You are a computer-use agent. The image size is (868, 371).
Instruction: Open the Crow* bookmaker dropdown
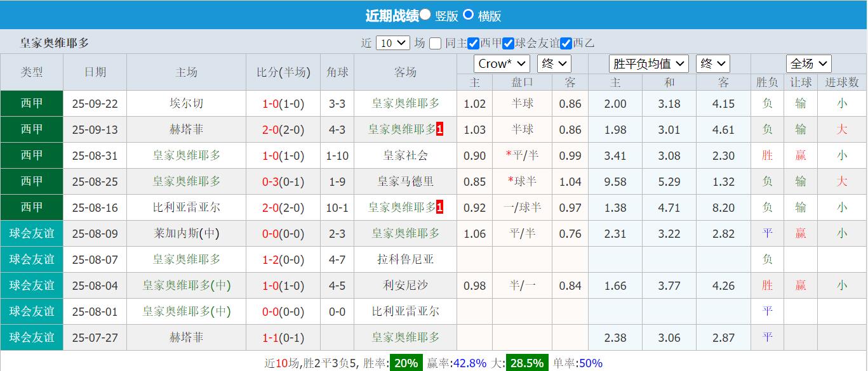[501, 63]
